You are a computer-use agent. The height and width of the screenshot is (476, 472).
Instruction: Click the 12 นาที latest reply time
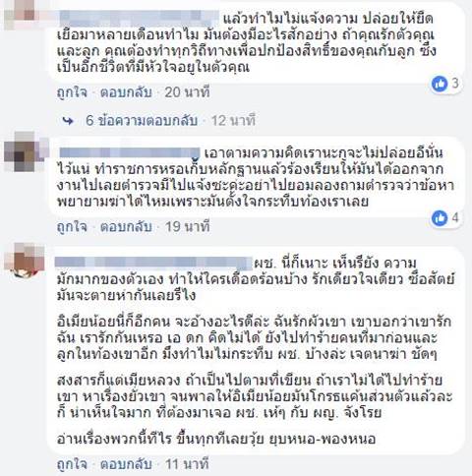click(233, 121)
